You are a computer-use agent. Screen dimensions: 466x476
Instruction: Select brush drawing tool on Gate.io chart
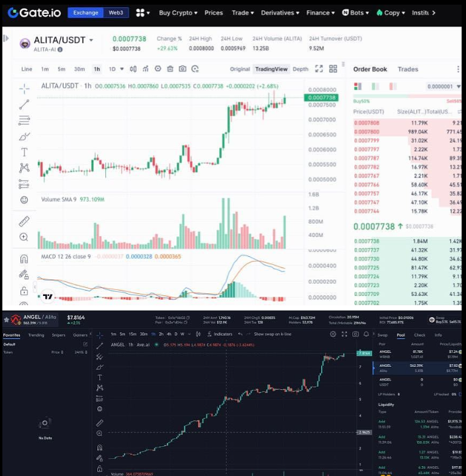coord(24,136)
